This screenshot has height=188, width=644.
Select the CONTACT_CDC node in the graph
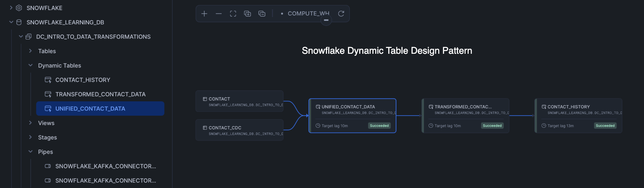tap(239, 130)
